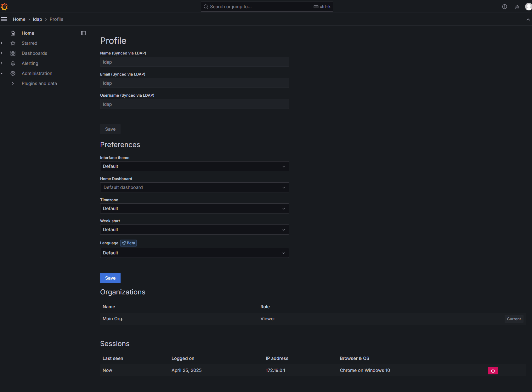This screenshot has width=532, height=392.
Task: Open the Interface theme dropdown
Action: click(194, 166)
